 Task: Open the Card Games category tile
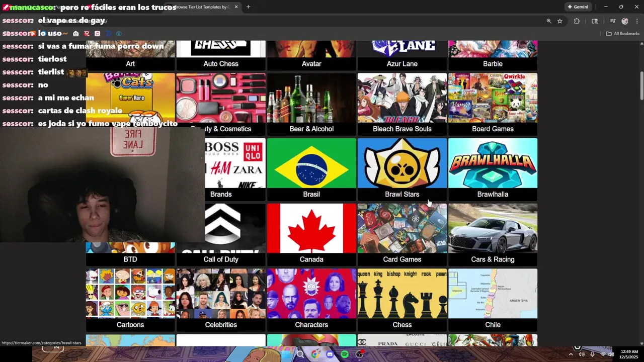pos(402,235)
